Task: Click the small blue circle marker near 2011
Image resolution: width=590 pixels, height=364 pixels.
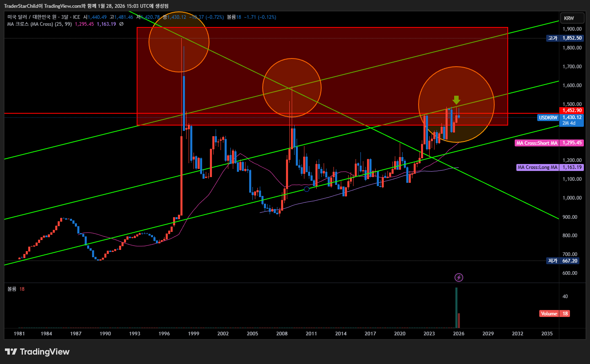Action: (307, 189)
